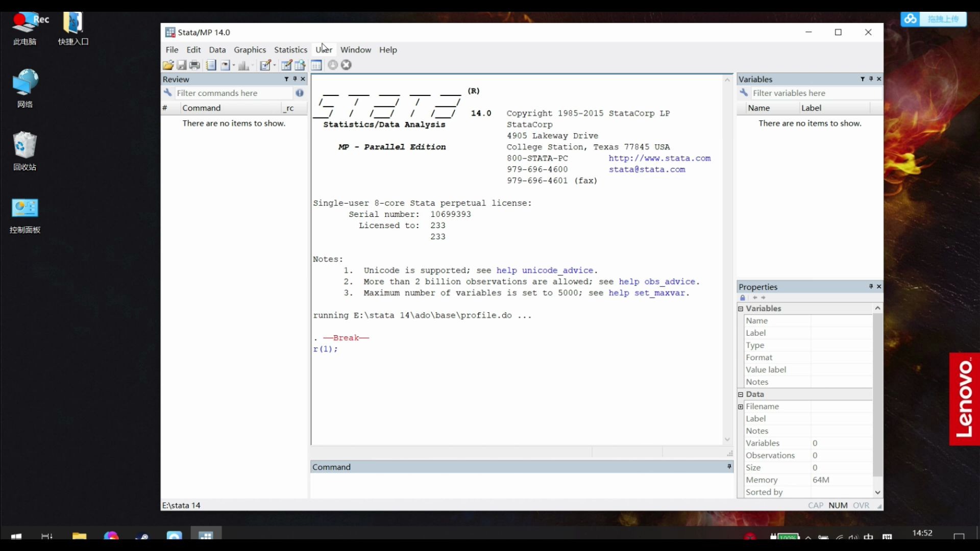The image size is (980, 551).
Task: Open the Data Editor (Edit) icon
Action: click(x=286, y=65)
